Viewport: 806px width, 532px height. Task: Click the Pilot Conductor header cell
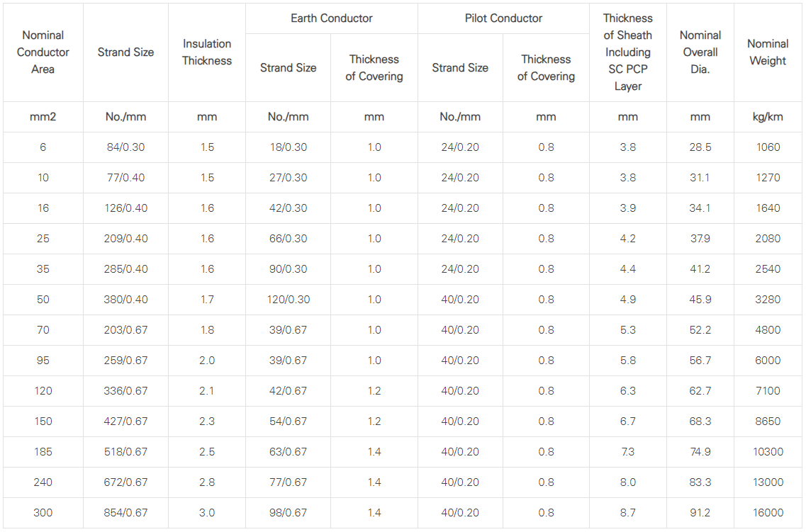click(x=503, y=18)
